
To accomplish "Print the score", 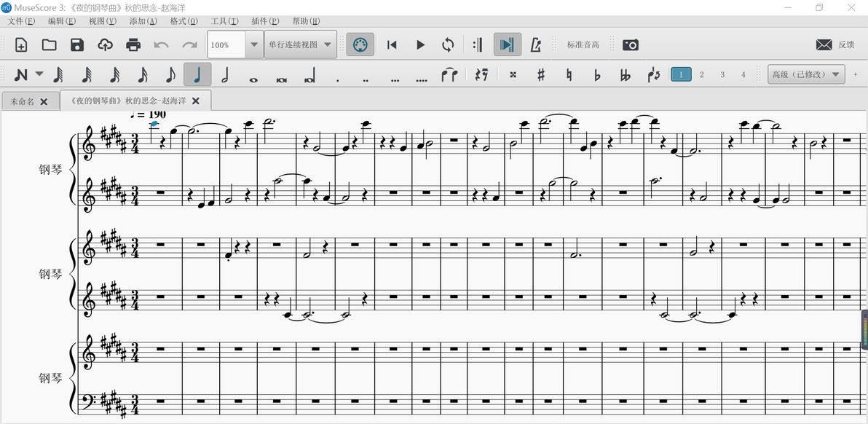I will [133, 45].
